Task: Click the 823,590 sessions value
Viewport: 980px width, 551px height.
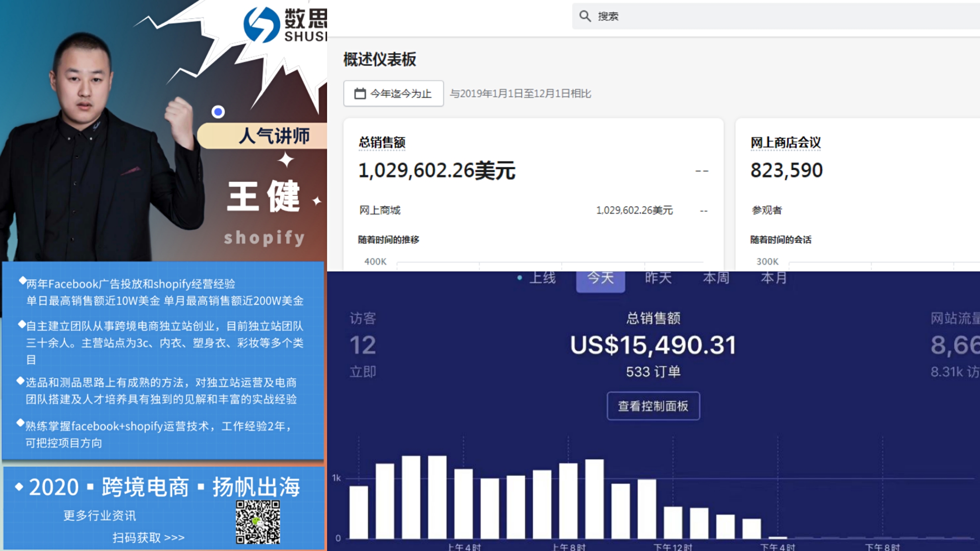Action: [786, 170]
